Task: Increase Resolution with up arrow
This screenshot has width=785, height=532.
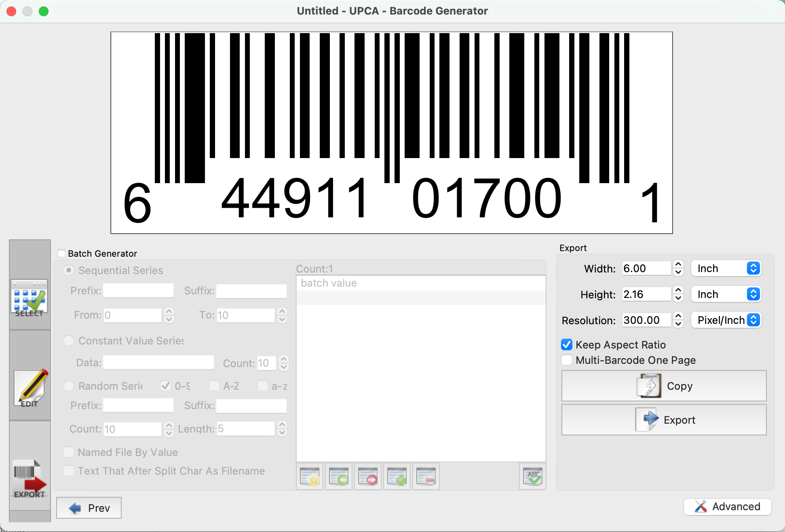Action: pyautogui.click(x=678, y=316)
